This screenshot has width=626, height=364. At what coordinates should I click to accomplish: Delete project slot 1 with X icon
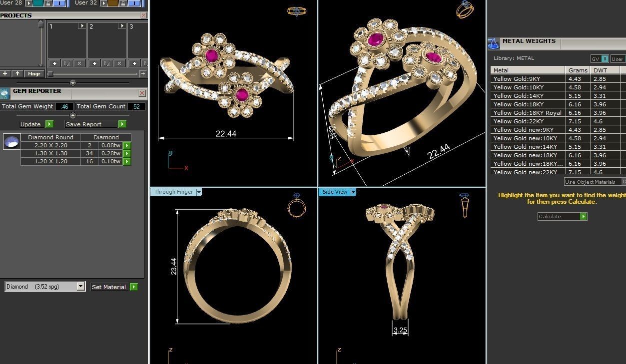click(79, 63)
